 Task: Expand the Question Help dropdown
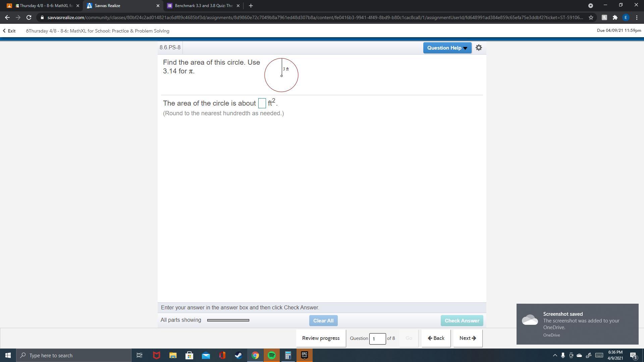pyautogui.click(x=447, y=48)
